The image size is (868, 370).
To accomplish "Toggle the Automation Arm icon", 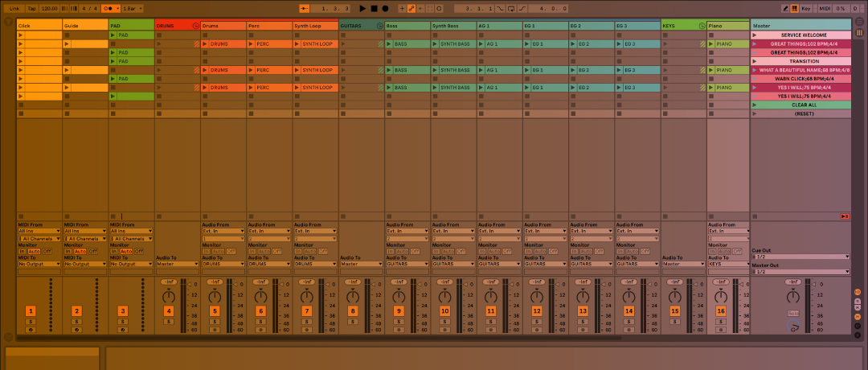I will click(x=411, y=8).
